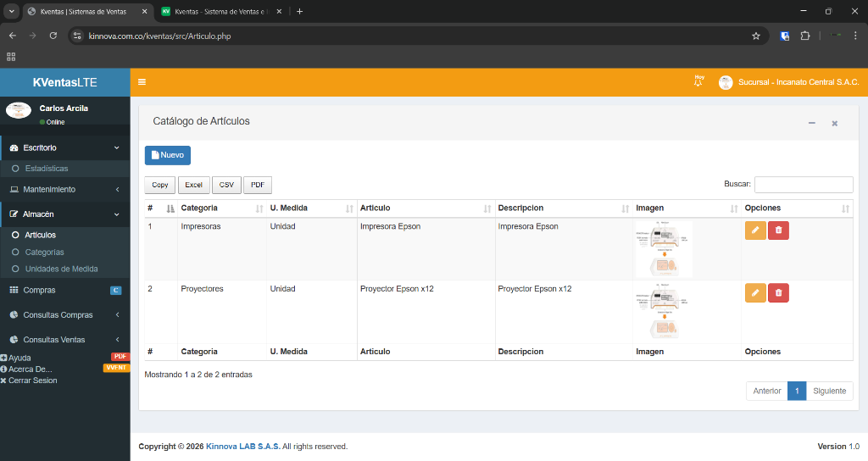Export table as PDF
This screenshot has width=868, height=461.
[x=258, y=185]
